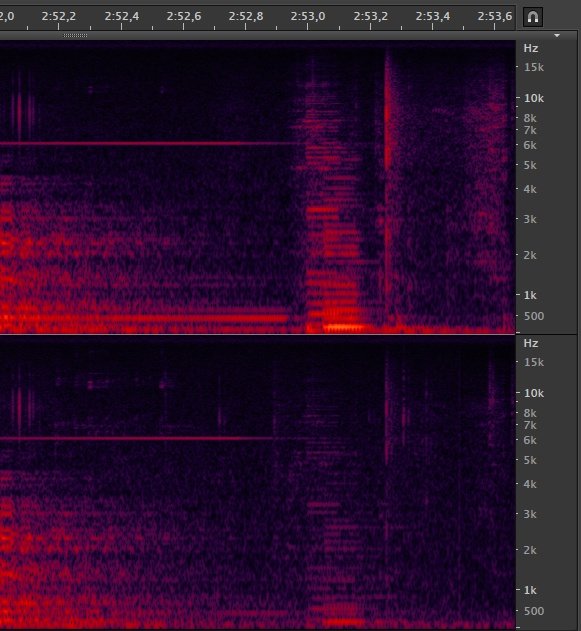Viewport: 581px width, 631px height.
Task: Click the top channel Hz label
Action: pyautogui.click(x=531, y=48)
